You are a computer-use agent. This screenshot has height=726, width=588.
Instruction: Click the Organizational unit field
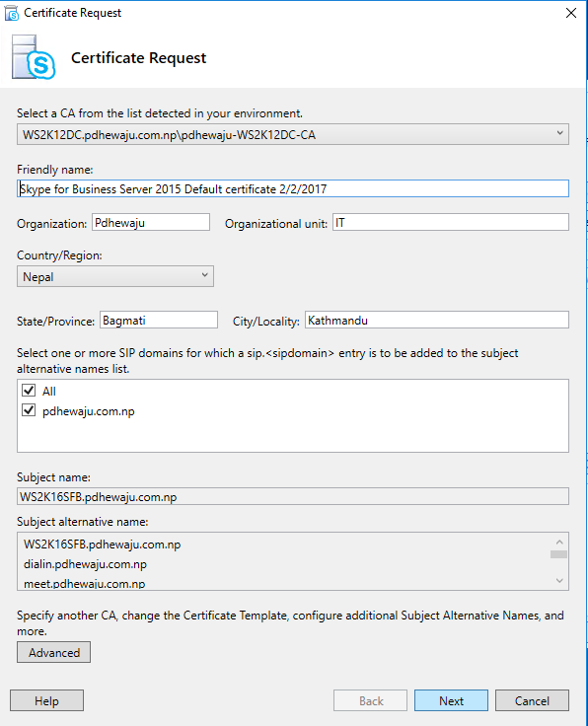451,222
